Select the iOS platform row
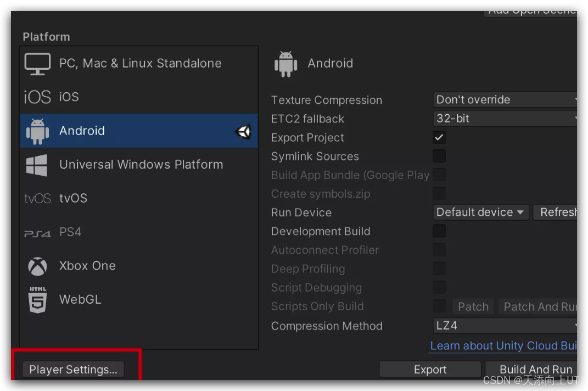This screenshot has width=588, height=391. [x=139, y=97]
